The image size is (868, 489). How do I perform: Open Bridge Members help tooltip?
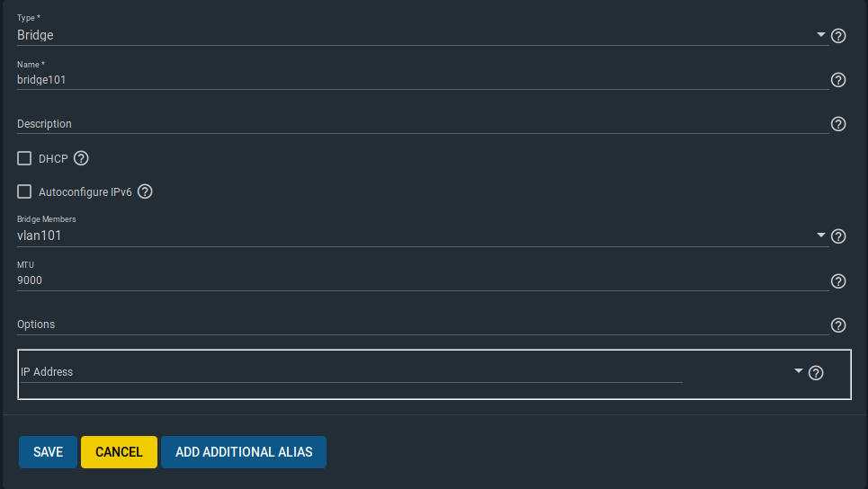pyautogui.click(x=838, y=236)
